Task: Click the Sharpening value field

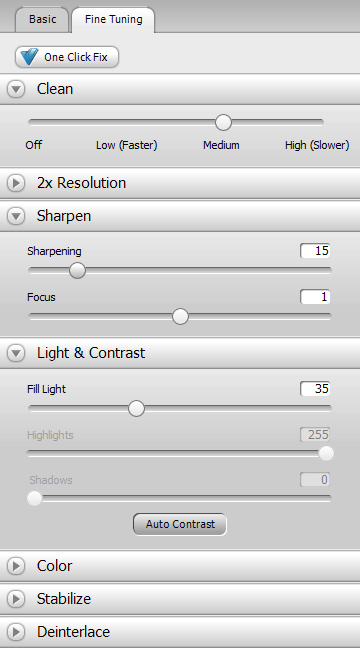Action: [315, 251]
